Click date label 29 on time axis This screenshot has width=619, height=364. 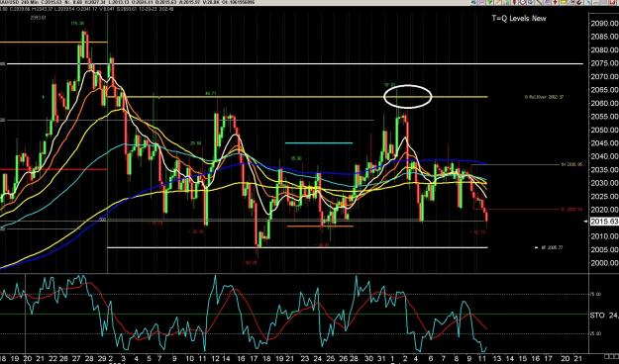[102, 359]
